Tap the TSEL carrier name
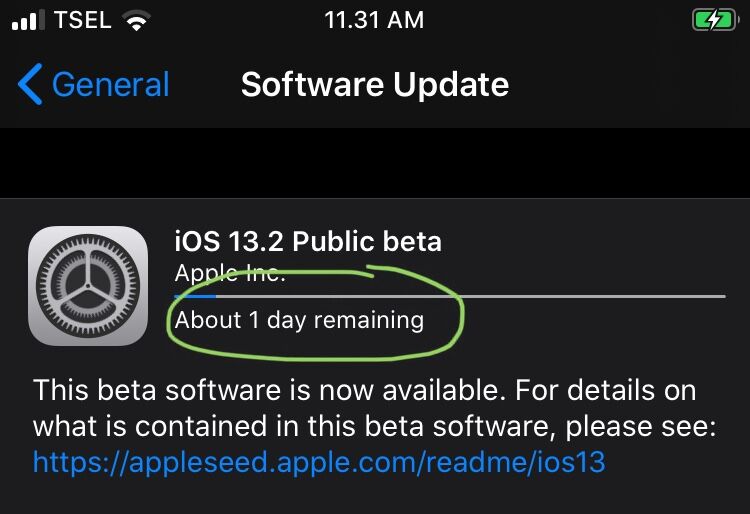The width and height of the screenshot is (750, 514). point(82,20)
